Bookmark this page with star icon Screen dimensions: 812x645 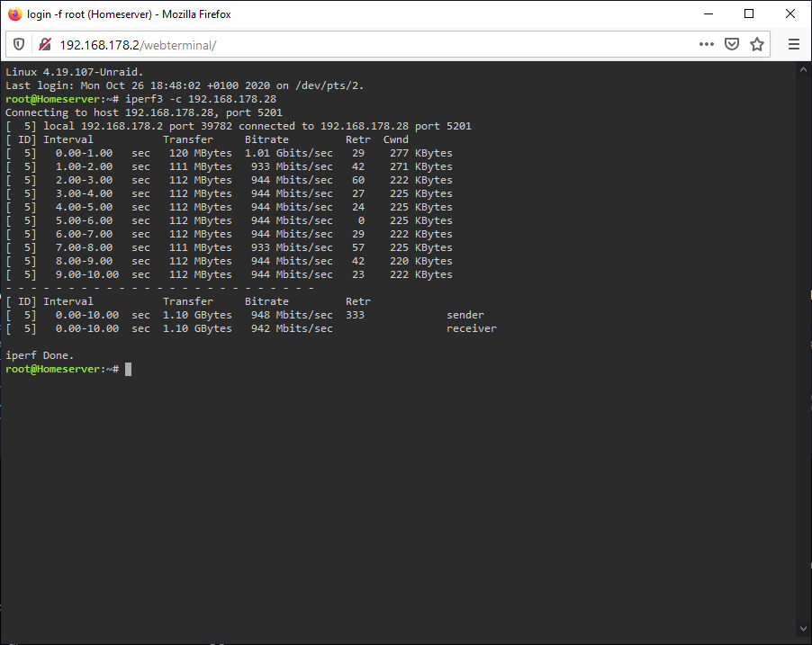(757, 44)
